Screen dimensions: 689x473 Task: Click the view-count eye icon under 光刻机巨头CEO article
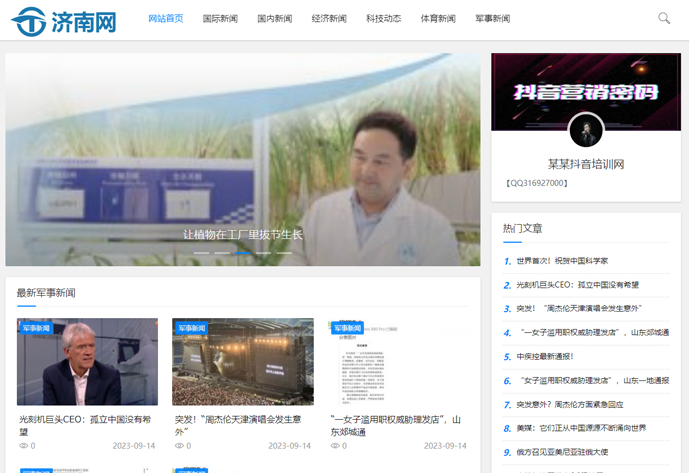click(x=23, y=446)
